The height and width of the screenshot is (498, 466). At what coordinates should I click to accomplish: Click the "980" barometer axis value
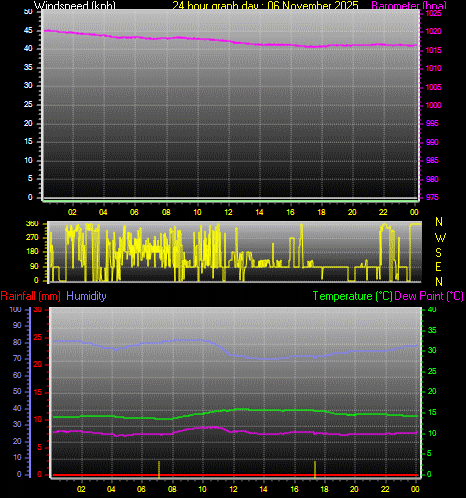[432, 179]
